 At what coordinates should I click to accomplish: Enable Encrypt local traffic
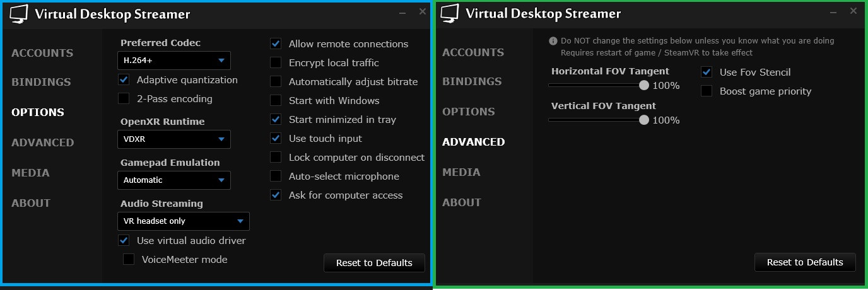click(x=276, y=63)
